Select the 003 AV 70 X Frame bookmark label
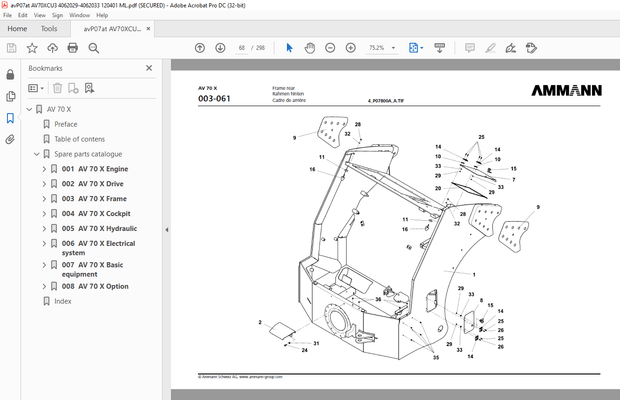This screenshot has width=620, height=400. click(x=94, y=199)
